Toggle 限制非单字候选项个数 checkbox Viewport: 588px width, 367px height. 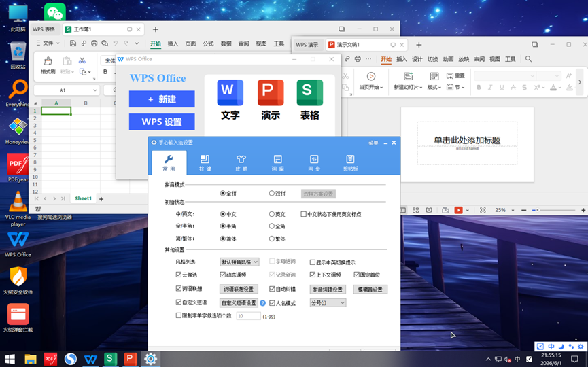point(179,315)
